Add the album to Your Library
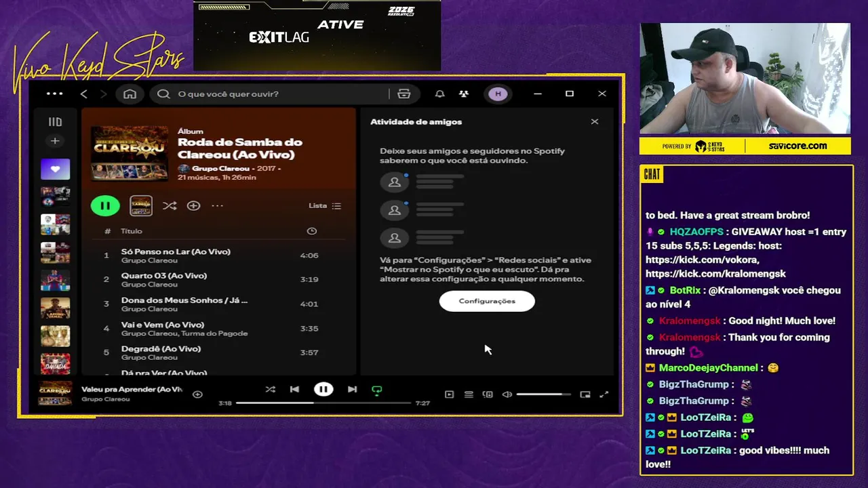The width and height of the screenshot is (868, 488). (193, 205)
